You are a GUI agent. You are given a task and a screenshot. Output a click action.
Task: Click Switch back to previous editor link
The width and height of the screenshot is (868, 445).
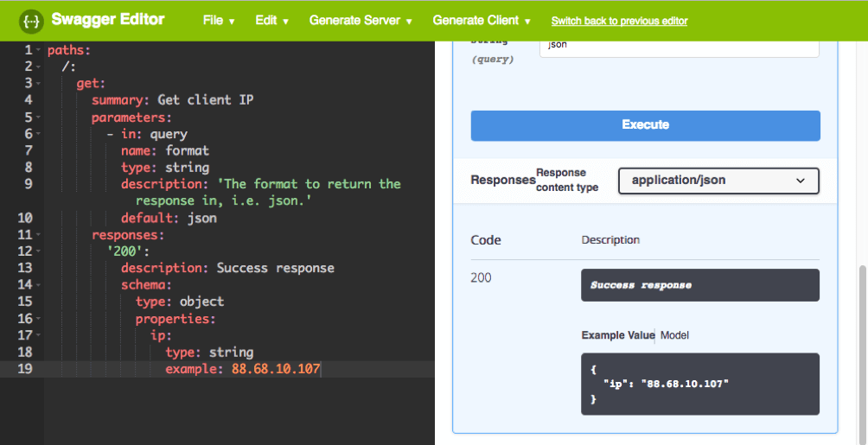[619, 21]
